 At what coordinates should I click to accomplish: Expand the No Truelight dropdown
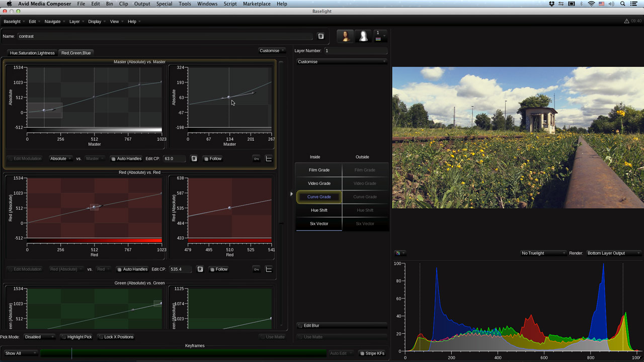[542, 253]
